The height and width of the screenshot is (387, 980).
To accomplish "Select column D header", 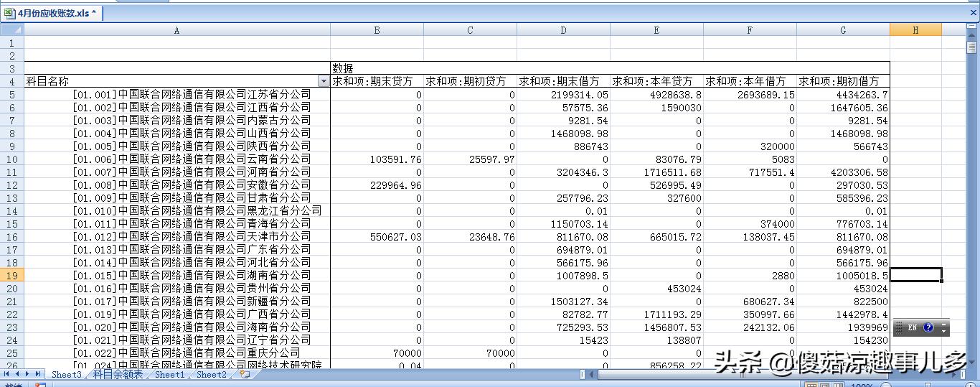I will [563, 29].
